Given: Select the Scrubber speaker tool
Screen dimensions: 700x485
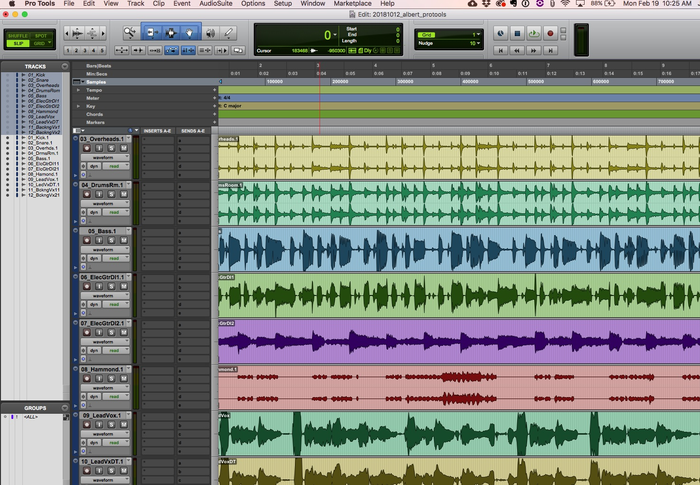Looking at the screenshot, I should pyautogui.click(x=210, y=33).
